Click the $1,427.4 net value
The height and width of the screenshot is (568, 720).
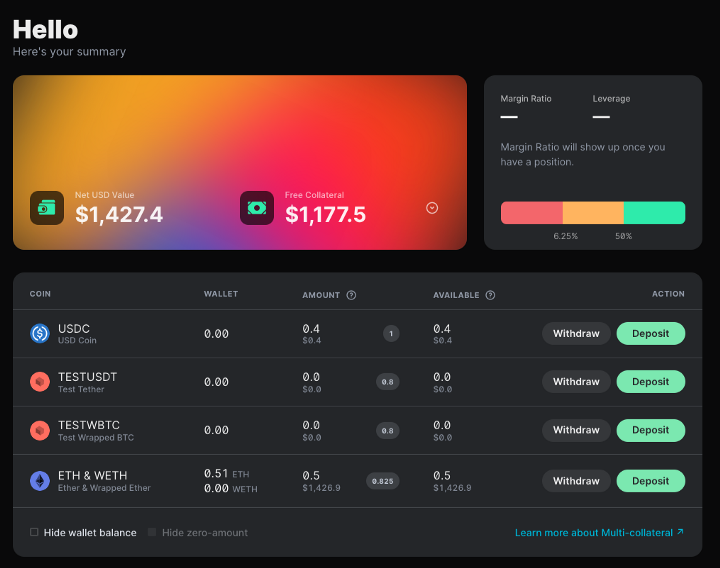click(x=119, y=214)
